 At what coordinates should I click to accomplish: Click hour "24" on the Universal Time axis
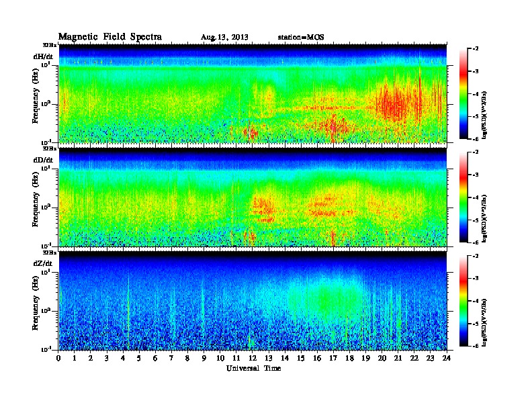point(447,358)
